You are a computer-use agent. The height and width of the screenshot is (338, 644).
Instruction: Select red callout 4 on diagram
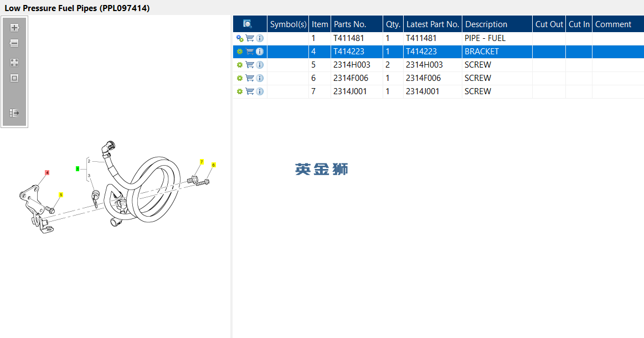tap(47, 173)
